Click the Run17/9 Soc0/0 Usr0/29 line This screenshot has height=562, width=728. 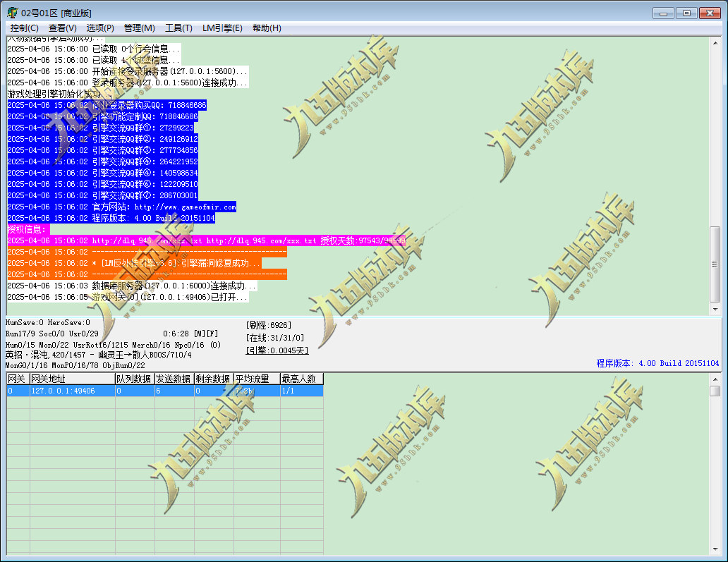(x=52, y=334)
